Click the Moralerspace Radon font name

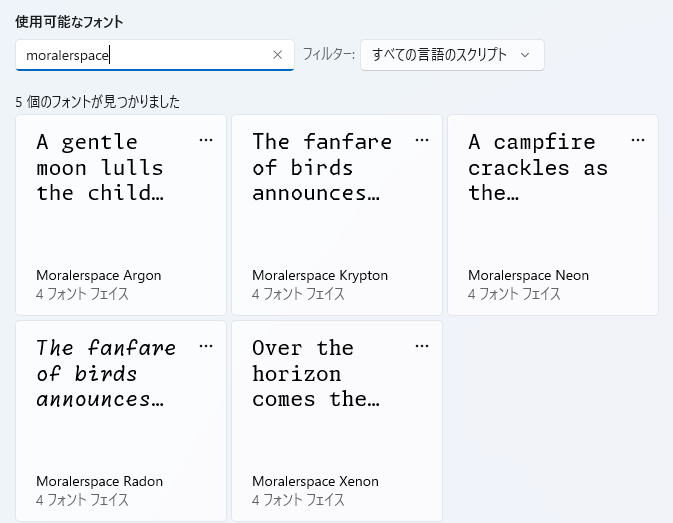tap(100, 481)
